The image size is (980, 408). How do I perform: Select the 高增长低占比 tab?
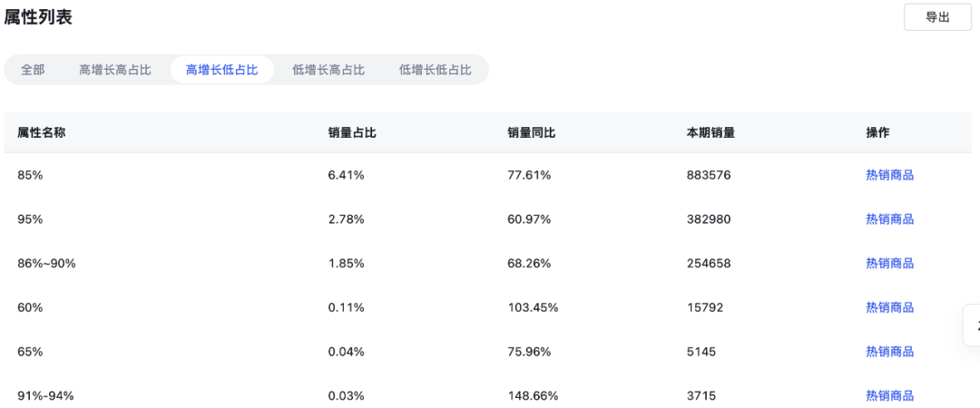[222, 69]
